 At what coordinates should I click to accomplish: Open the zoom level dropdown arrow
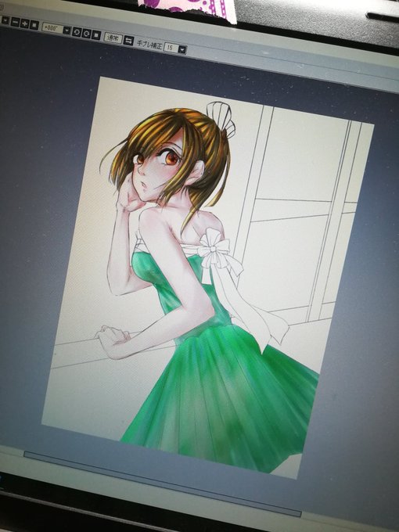pyautogui.click(x=5, y=20)
